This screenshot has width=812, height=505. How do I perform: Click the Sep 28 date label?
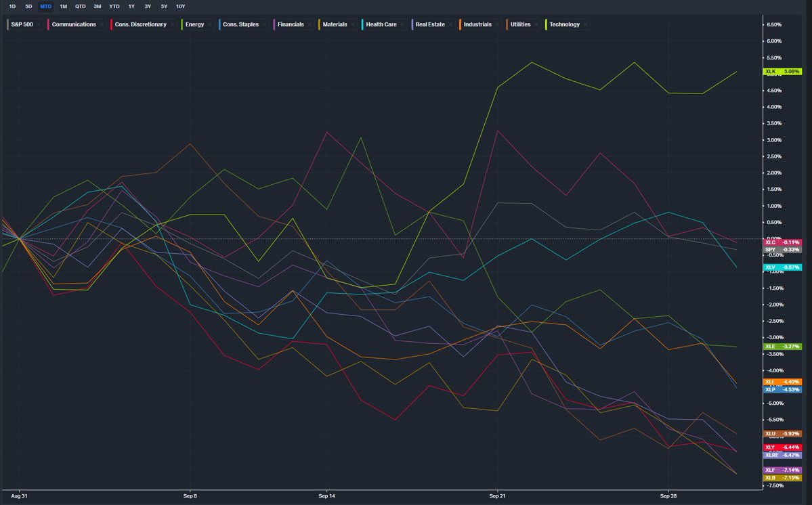click(x=668, y=496)
